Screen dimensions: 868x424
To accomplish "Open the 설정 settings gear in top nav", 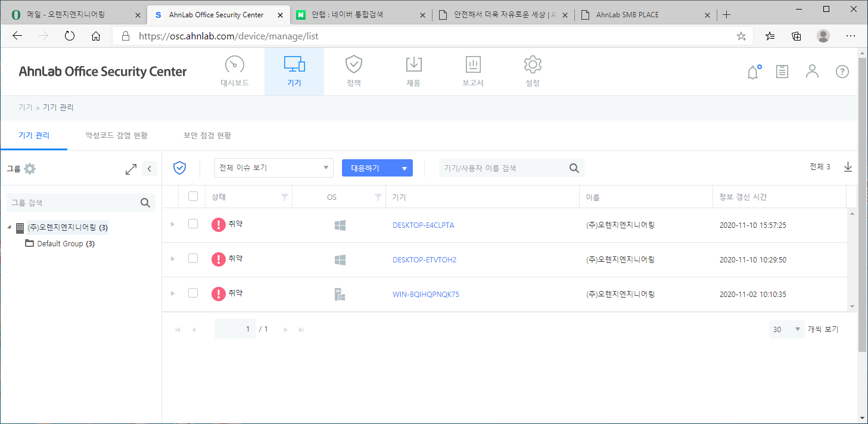I will pyautogui.click(x=533, y=71).
